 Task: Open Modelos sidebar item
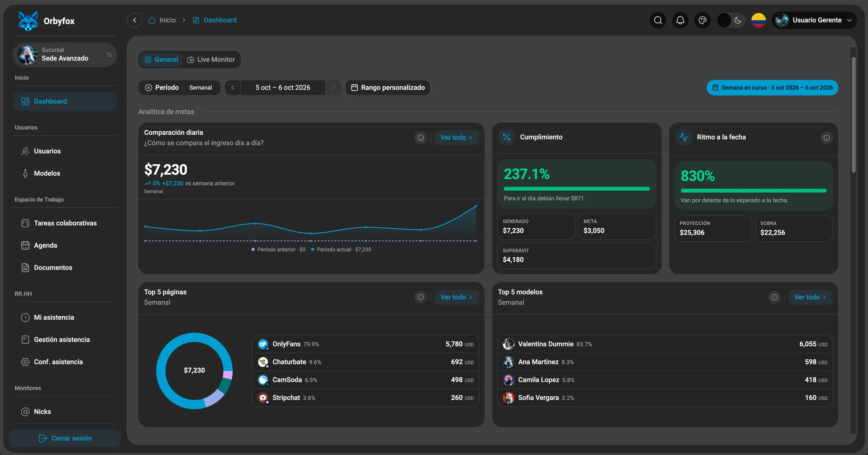click(65, 173)
